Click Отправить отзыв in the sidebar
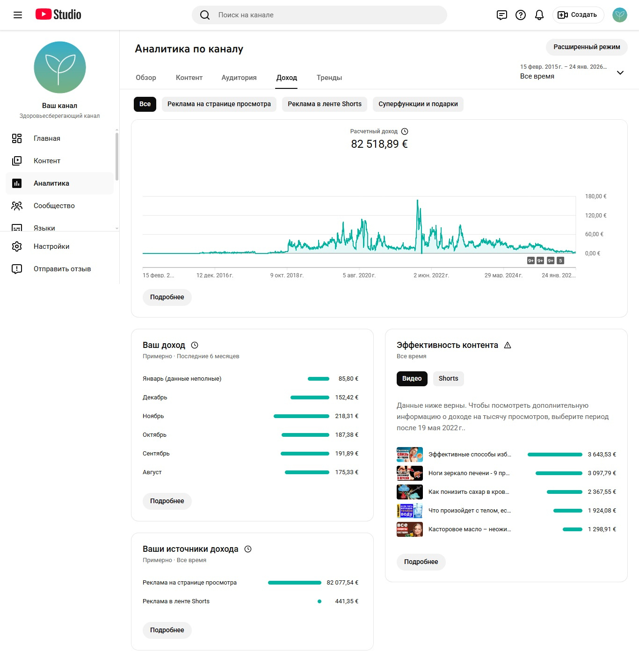Image resolution: width=639 pixels, height=672 pixels. [59, 269]
